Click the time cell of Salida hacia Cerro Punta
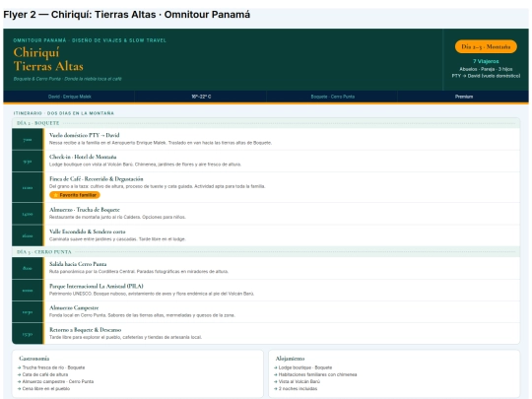The height and width of the screenshot is (399, 532). (x=28, y=268)
